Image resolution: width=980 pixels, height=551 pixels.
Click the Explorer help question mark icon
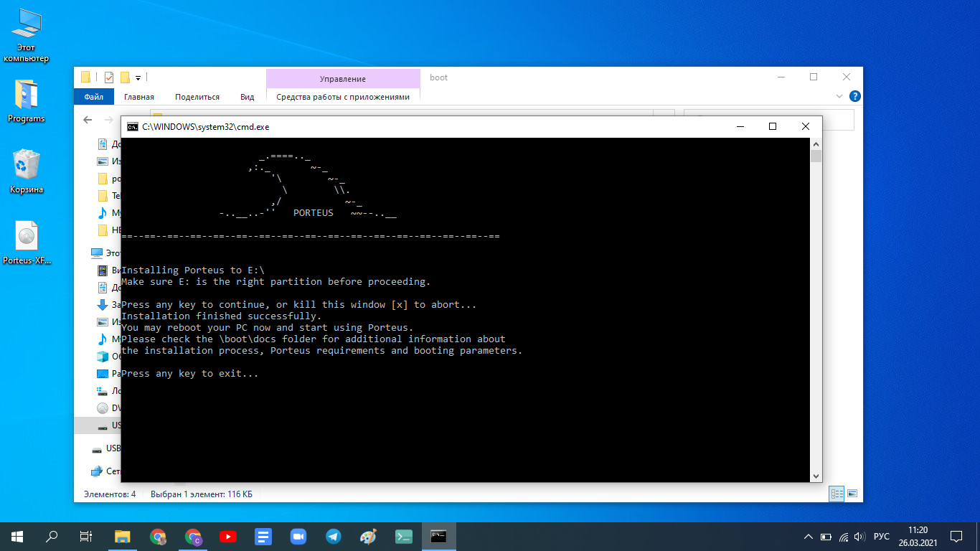(x=854, y=96)
